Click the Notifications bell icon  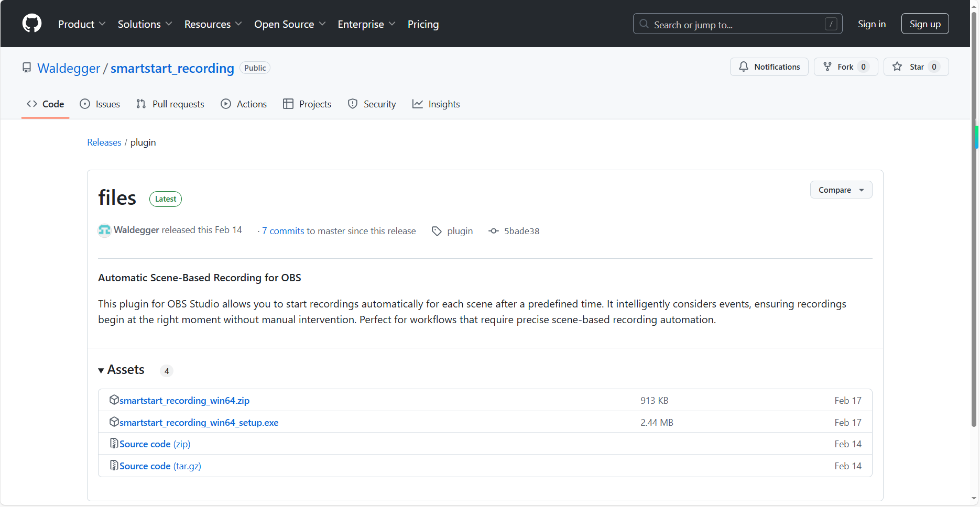pyautogui.click(x=744, y=67)
